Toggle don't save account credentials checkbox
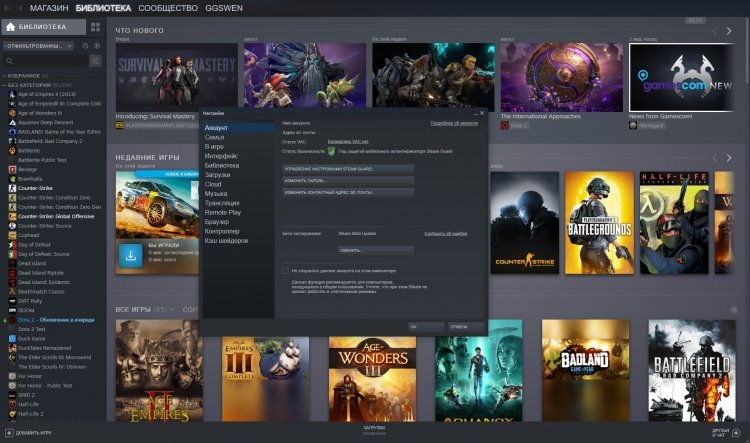Viewport: 750px width, 443px height. click(286, 271)
